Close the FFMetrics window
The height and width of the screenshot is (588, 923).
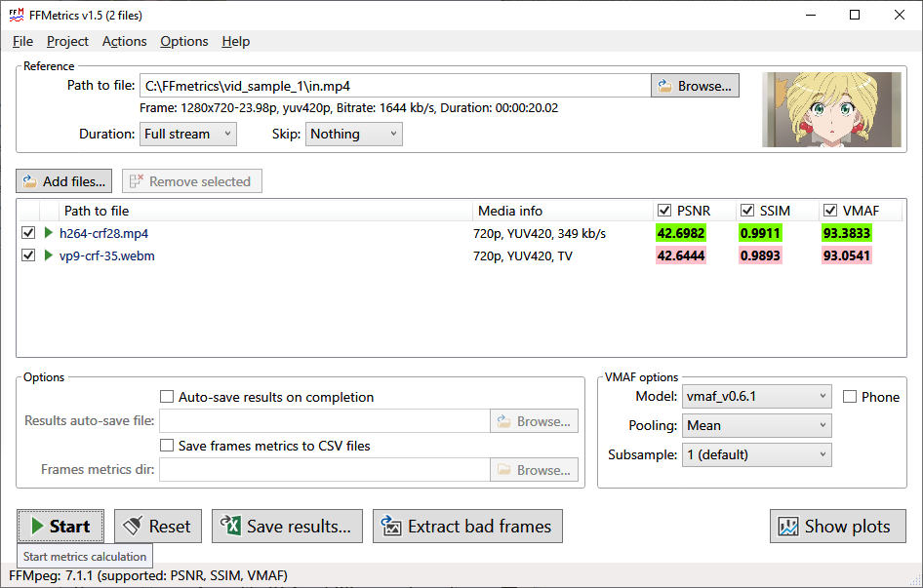(900, 15)
